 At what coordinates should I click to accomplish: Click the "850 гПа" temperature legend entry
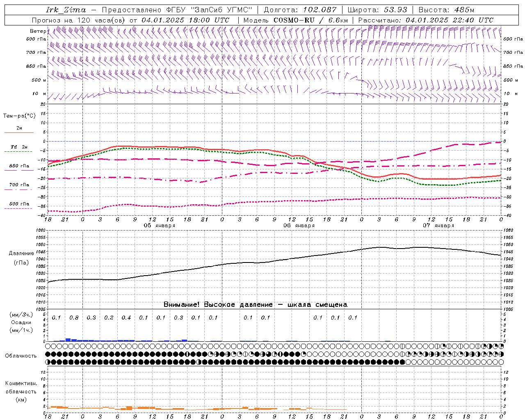pos(19,166)
